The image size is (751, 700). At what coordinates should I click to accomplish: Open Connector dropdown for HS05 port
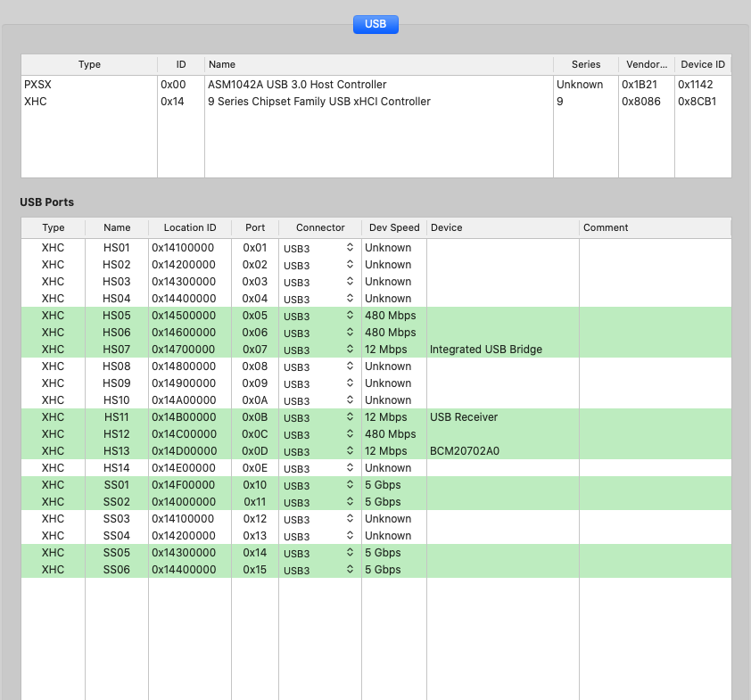pyautogui.click(x=319, y=316)
